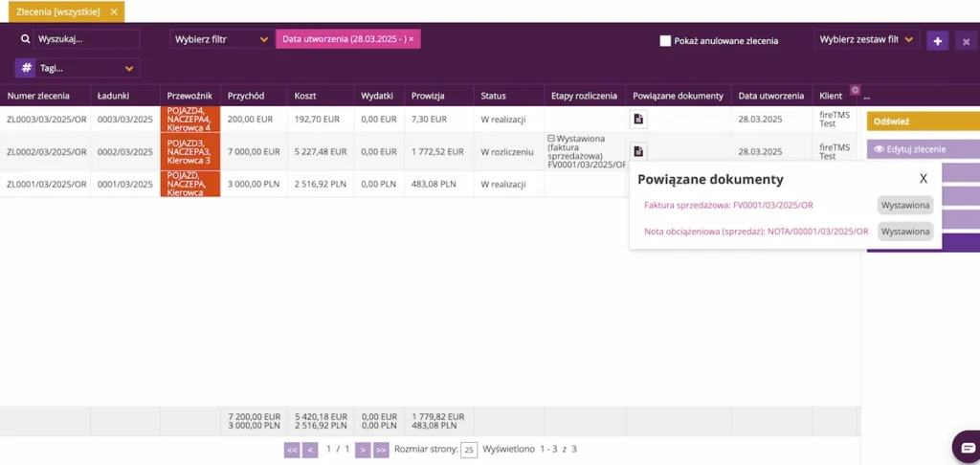Click the search magnifier icon
This screenshot has height=465, width=980.
click(26, 39)
